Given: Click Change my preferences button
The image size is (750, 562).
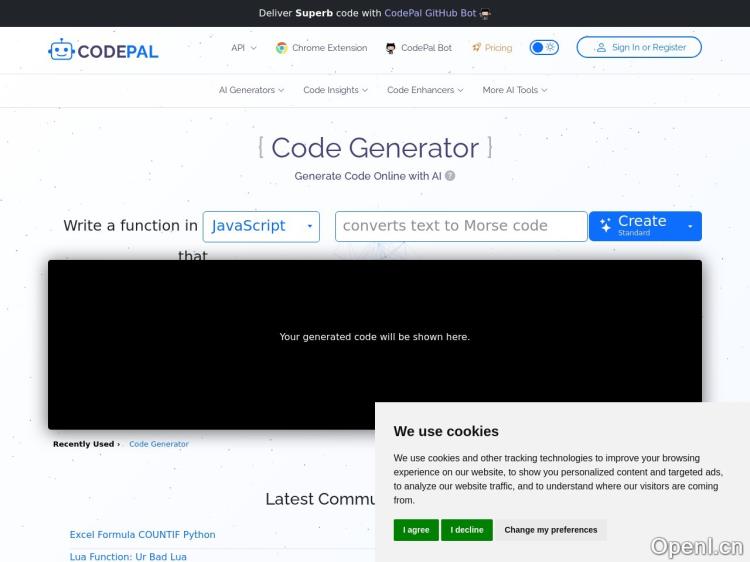Looking at the screenshot, I should 551,530.
